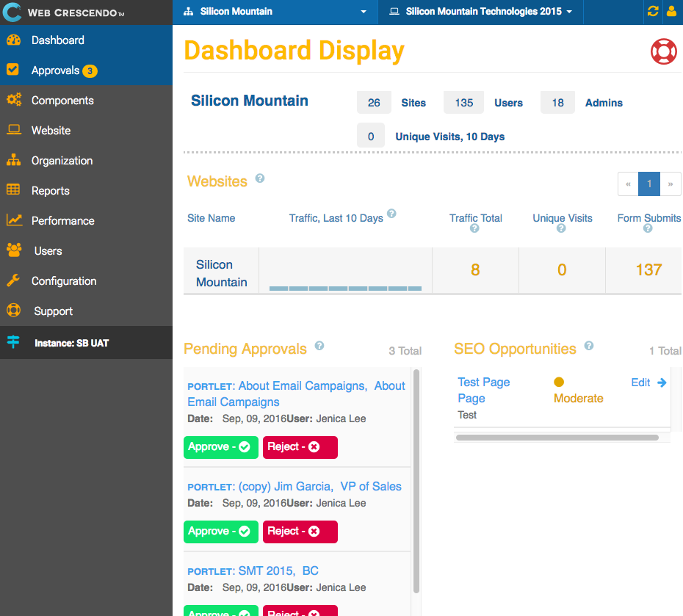683x616 pixels.
Task: Click help icon next to Websites heading
Action: click(260, 178)
